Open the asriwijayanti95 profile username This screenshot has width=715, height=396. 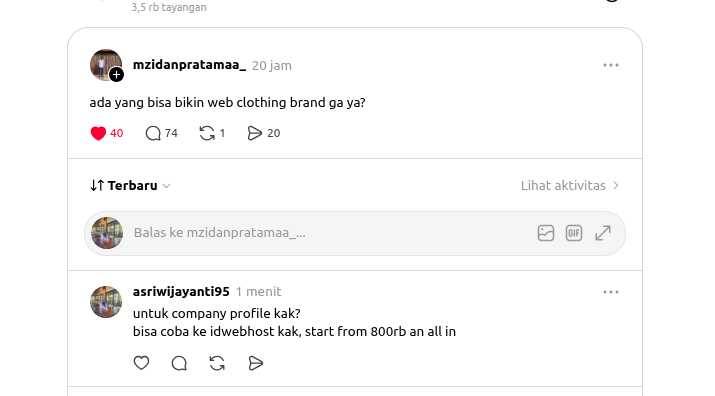[x=181, y=292]
